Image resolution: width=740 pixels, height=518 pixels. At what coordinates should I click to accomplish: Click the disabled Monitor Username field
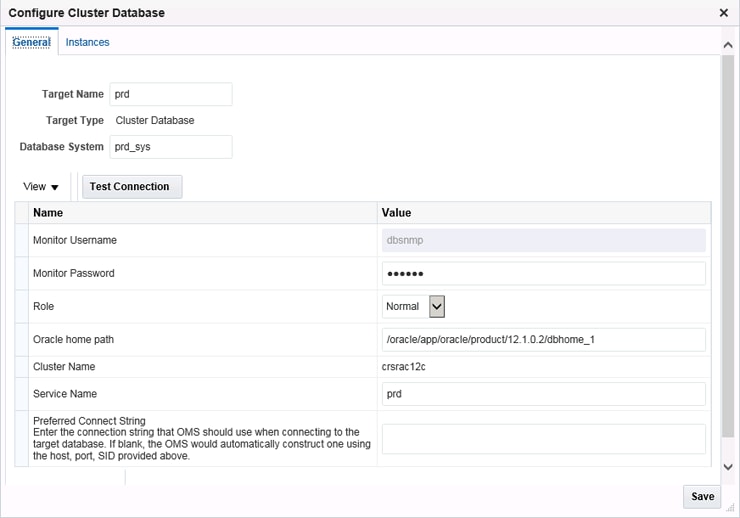pyautogui.click(x=543, y=240)
